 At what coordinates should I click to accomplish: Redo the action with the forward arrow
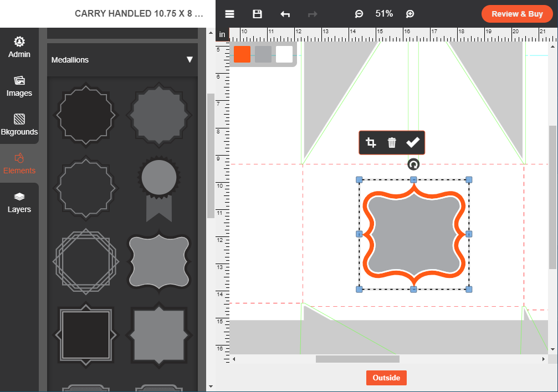[x=313, y=14]
